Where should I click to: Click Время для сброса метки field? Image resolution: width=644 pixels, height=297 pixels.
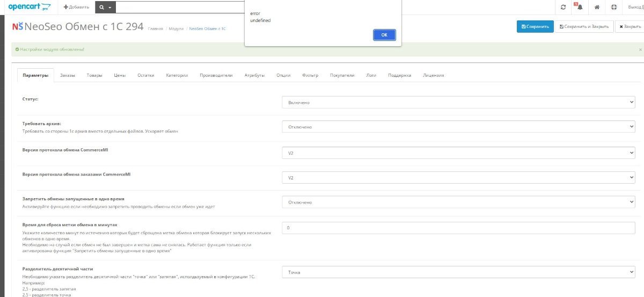coord(459,228)
